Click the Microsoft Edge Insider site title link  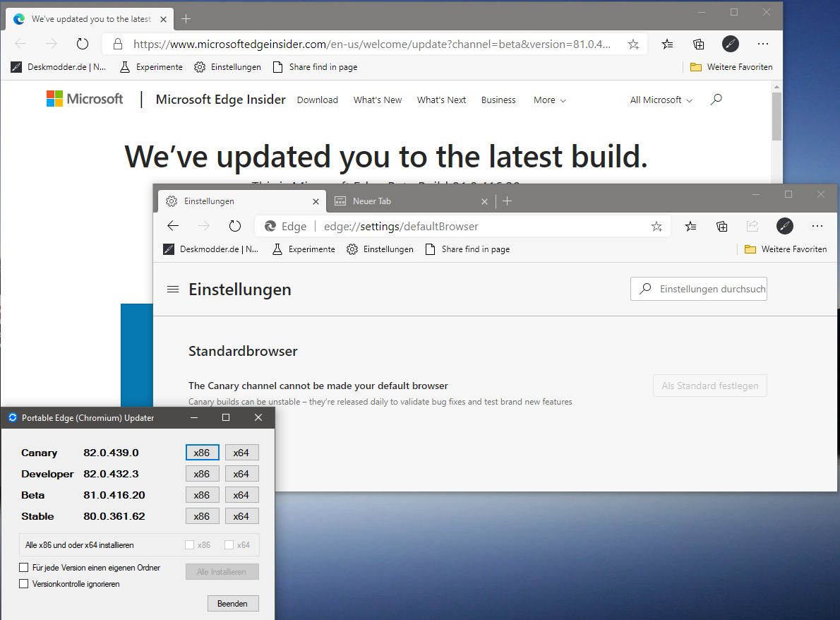coord(221,99)
